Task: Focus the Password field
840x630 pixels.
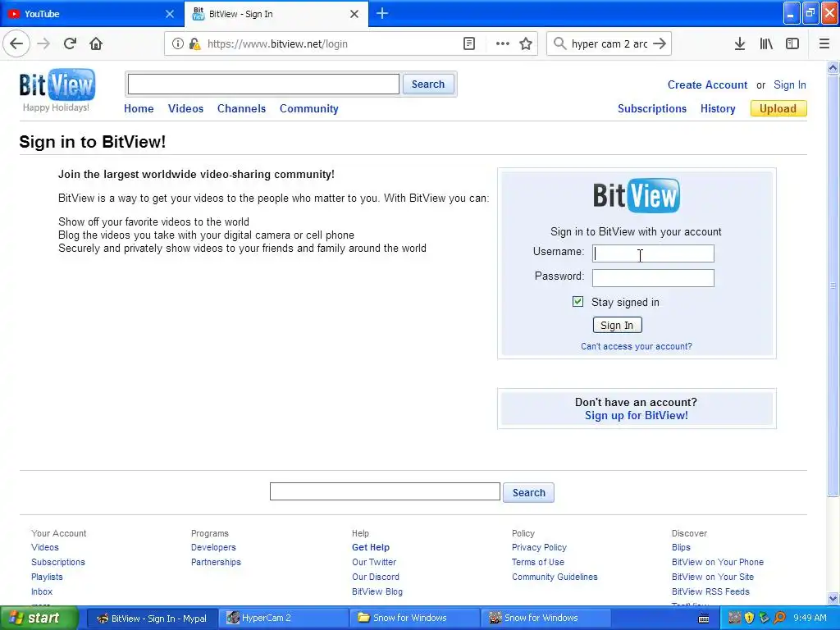Action: click(x=653, y=278)
